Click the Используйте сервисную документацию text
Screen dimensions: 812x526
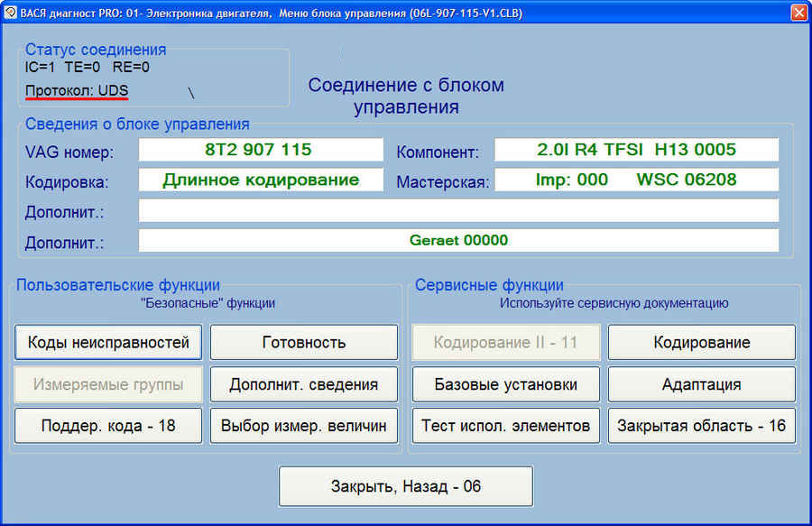614,303
